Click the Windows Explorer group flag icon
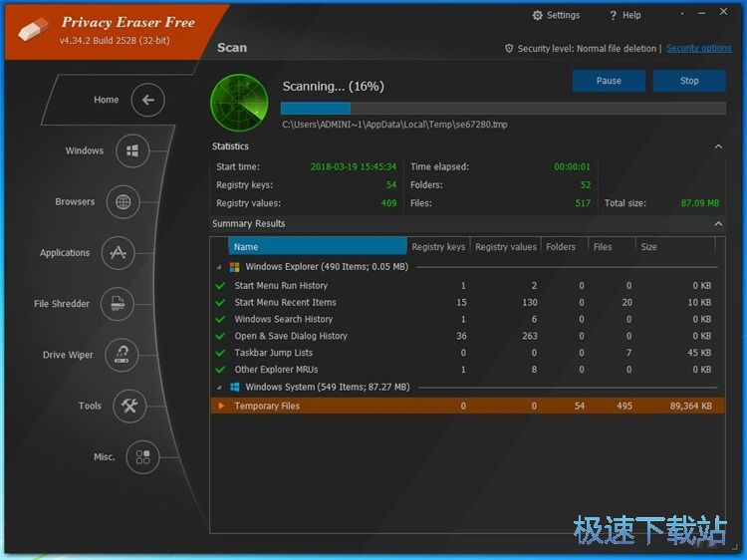 point(234,267)
